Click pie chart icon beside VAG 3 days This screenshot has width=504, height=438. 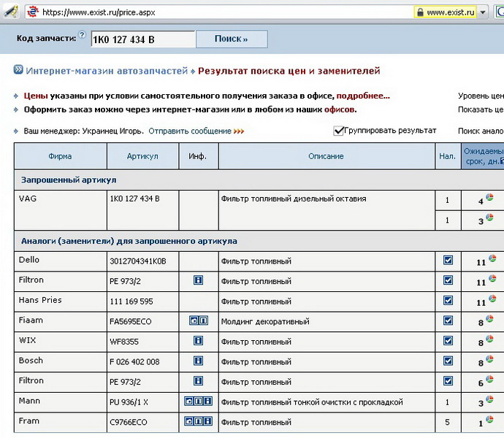coord(489,218)
